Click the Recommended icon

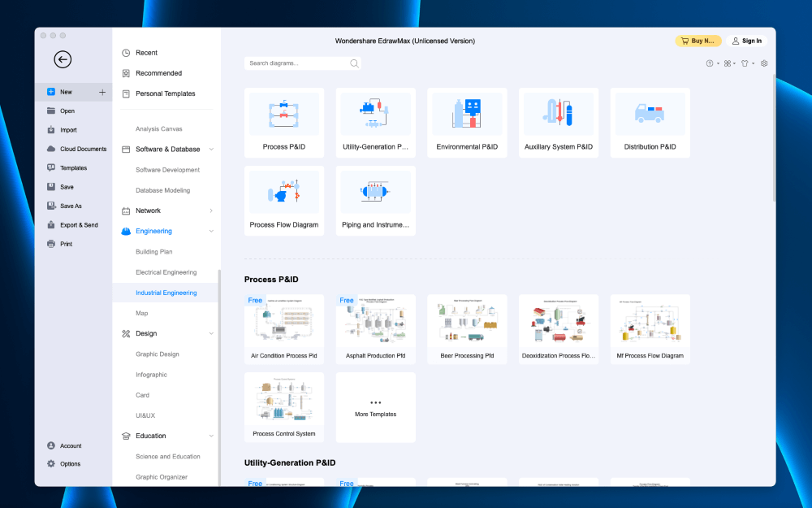tap(126, 73)
